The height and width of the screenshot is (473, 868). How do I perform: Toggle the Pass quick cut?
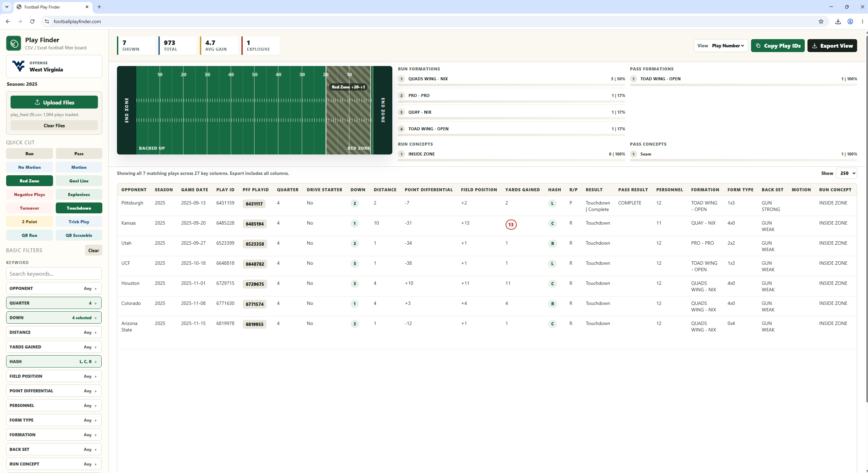[79, 153]
